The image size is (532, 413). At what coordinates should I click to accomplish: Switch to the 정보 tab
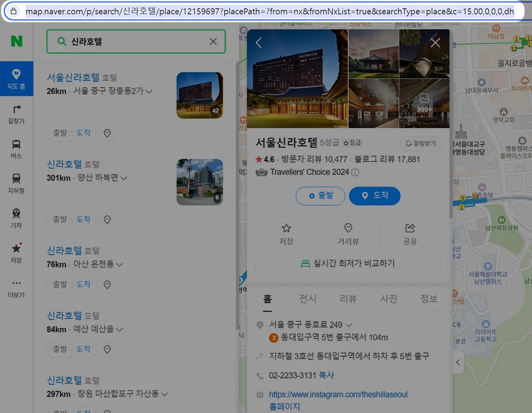point(429,299)
